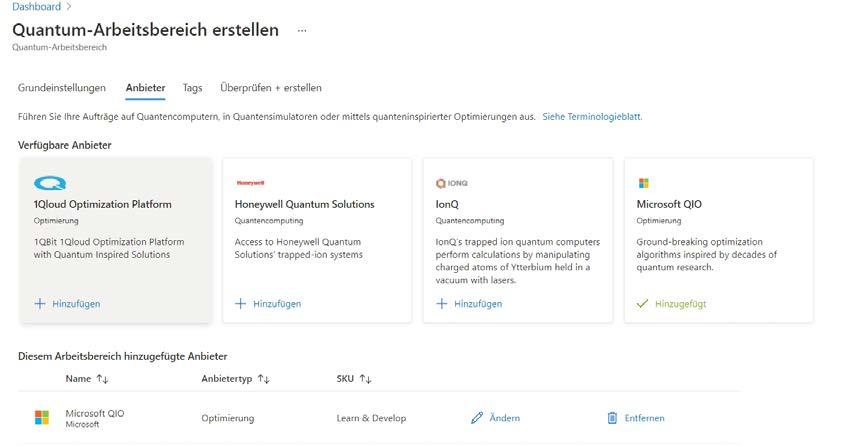
Task: Open the ellipsis menu beside page title
Action: tap(302, 30)
